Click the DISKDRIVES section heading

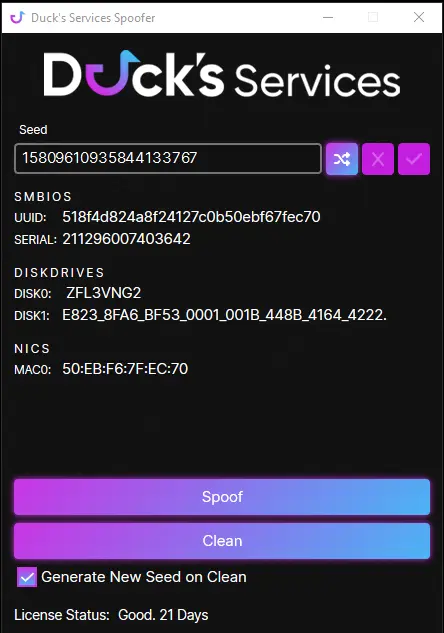59,272
